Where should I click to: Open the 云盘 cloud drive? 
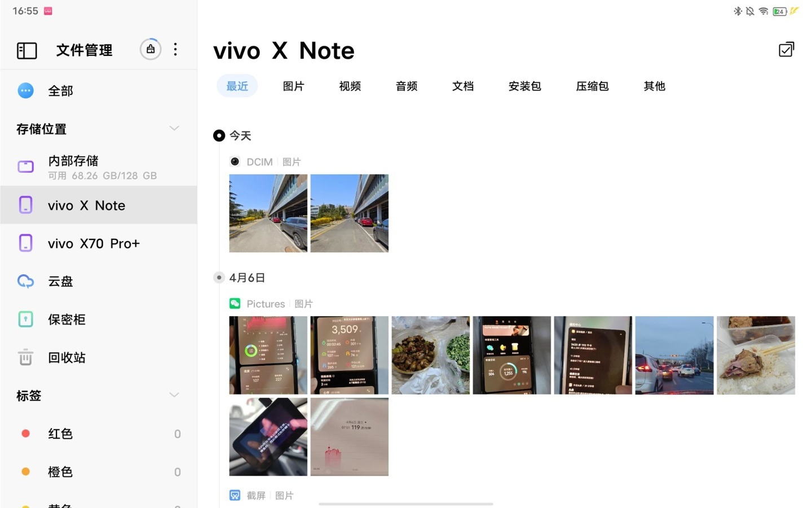pyautogui.click(x=99, y=281)
